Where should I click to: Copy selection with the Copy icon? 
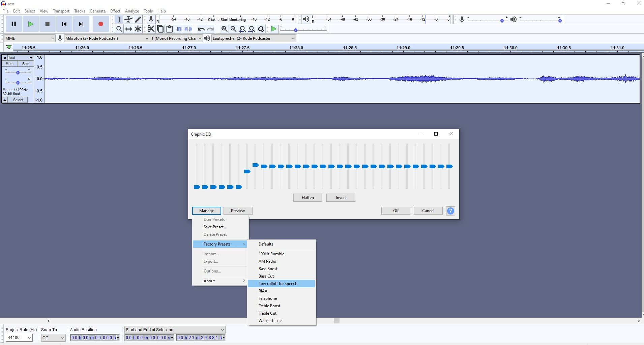point(160,29)
